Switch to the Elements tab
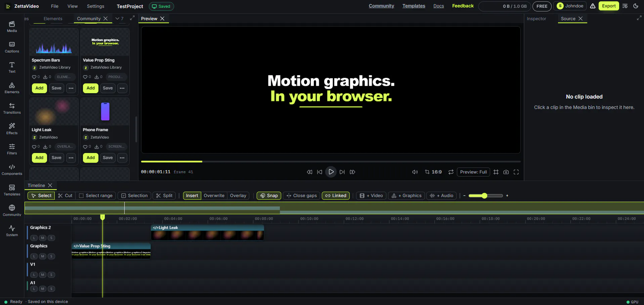 [x=53, y=18]
